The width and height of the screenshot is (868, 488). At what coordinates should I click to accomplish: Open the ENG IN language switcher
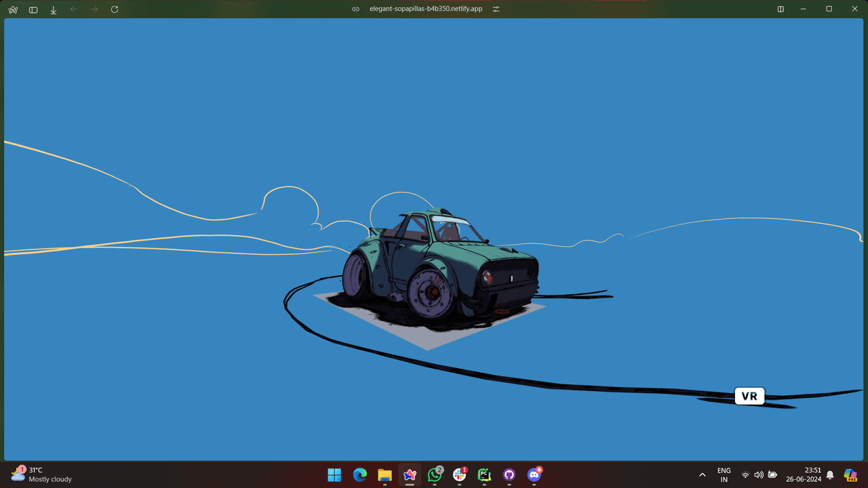(724, 475)
